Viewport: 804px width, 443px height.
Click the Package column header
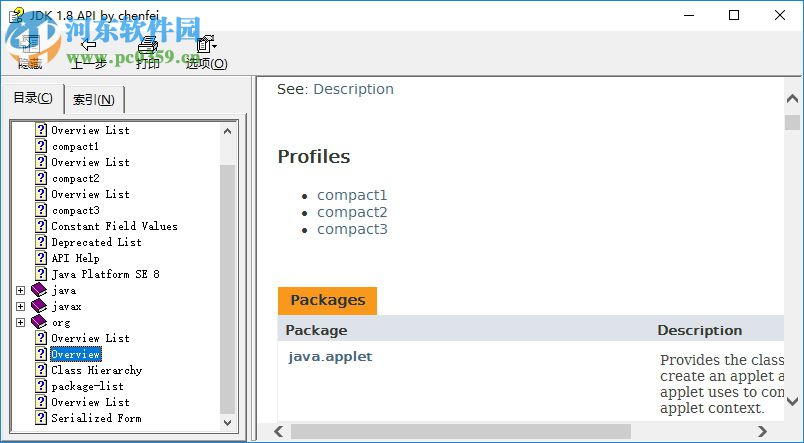(x=316, y=330)
